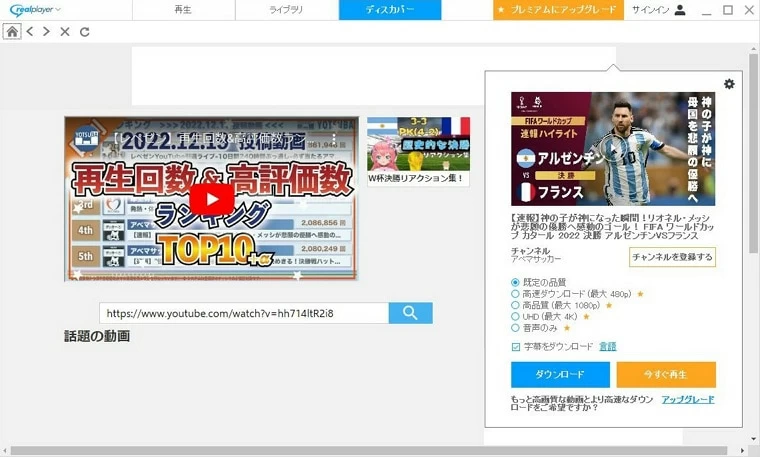Click the magnifier search button
760x457 pixels.
411,313
